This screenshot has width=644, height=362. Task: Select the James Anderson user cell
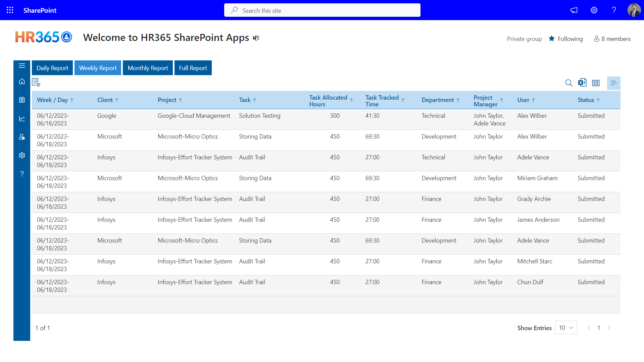tap(538, 220)
